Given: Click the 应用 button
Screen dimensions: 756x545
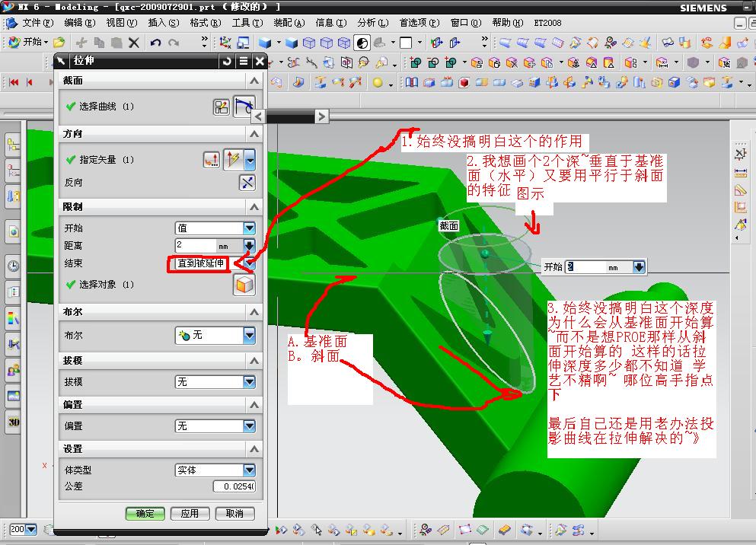Looking at the screenshot, I should (190, 514).
